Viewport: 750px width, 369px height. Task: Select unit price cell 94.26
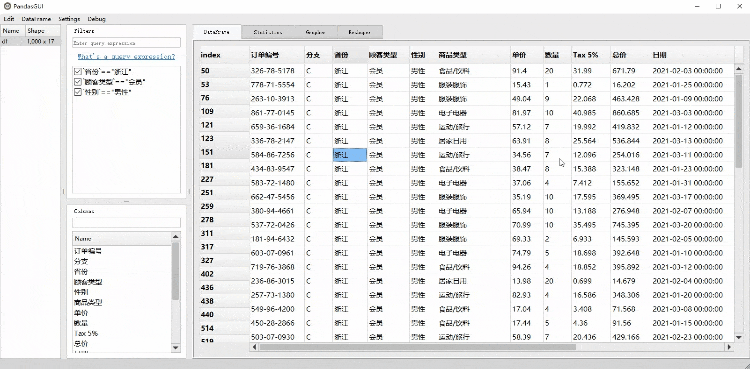pyautogui.click(x=527, y=267)
